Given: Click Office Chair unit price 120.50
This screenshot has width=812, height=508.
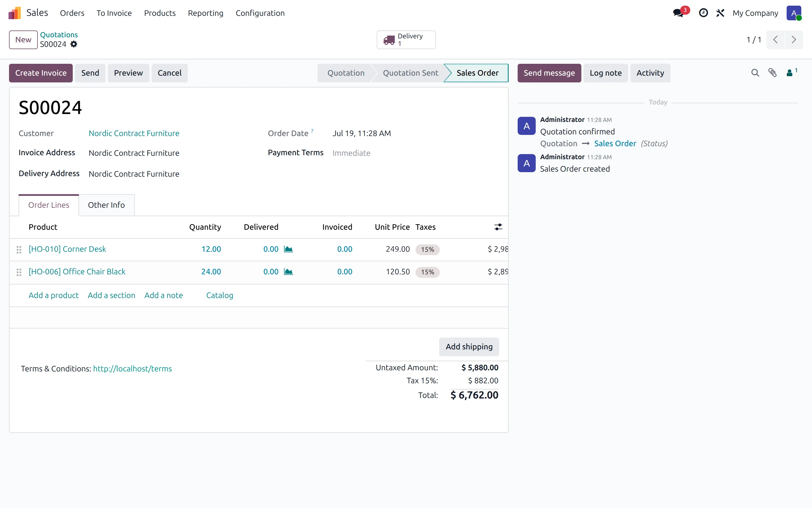Looking at the screenshot, I should pyautogui.click(x=398, y=271).
